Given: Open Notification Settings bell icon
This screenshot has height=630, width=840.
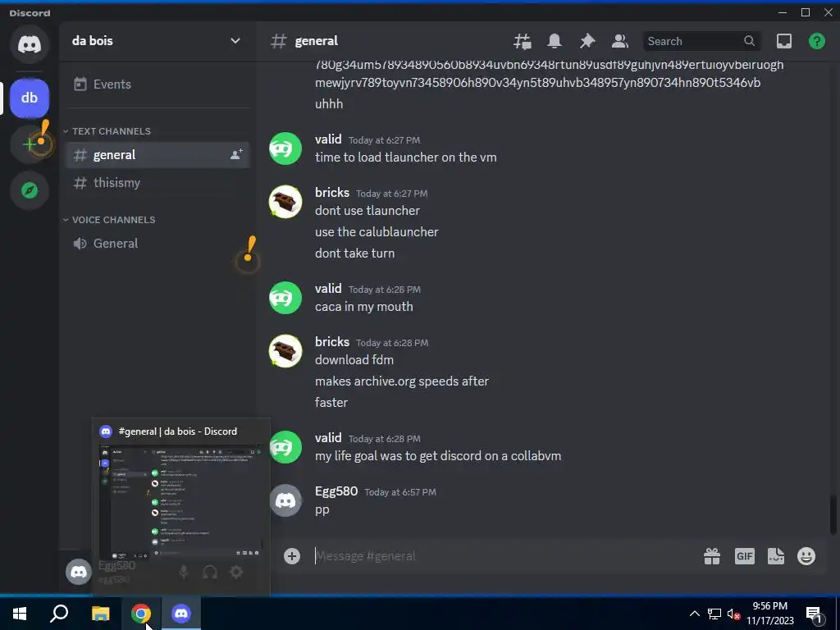Looking at the screenshot, I should tap(555, 41).
